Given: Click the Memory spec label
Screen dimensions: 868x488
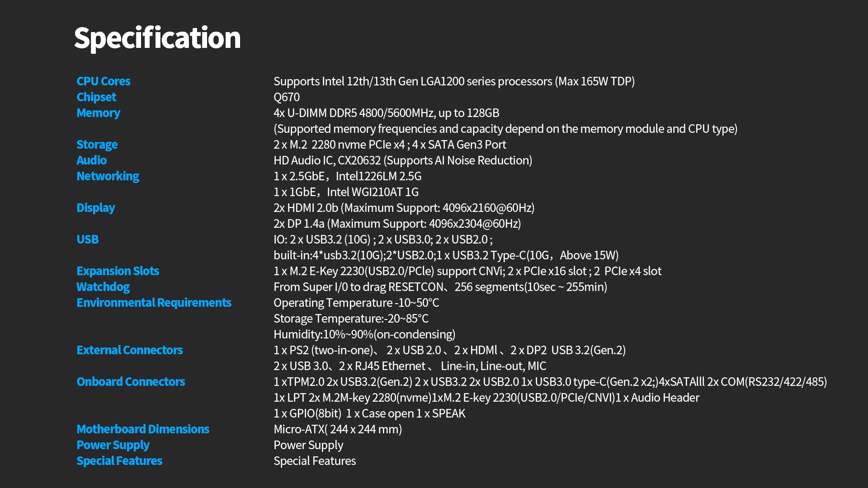Looking at the screenshot, I should 98,113.
